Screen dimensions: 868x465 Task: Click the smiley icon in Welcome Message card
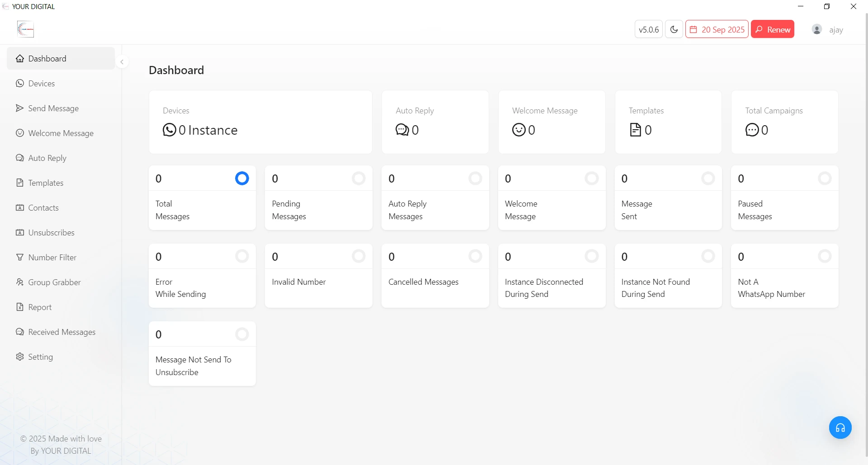click(519, 130)
